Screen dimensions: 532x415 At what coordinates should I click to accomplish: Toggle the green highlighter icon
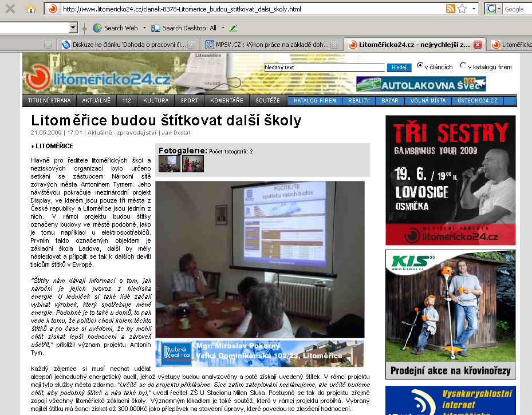[x=232, y=28]
